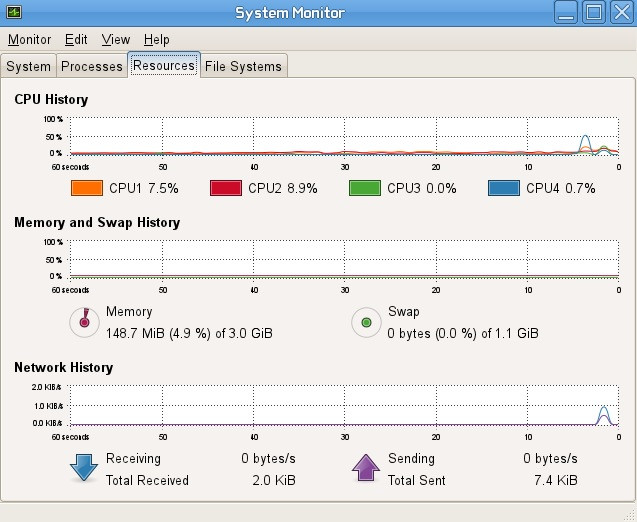
Task: Click the blue Receiving down-arrow icon
Action: pos(84,468)
